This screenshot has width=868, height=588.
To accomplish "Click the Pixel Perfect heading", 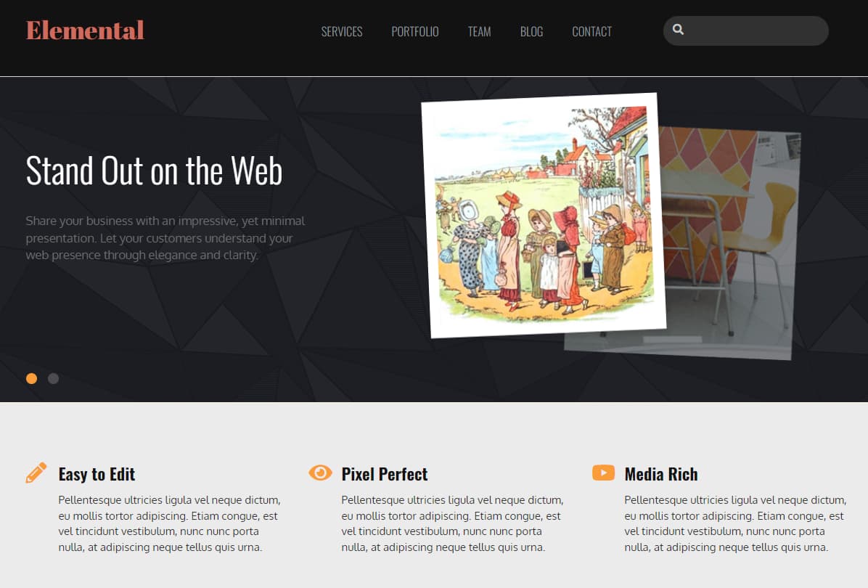I will pos(385,475).
